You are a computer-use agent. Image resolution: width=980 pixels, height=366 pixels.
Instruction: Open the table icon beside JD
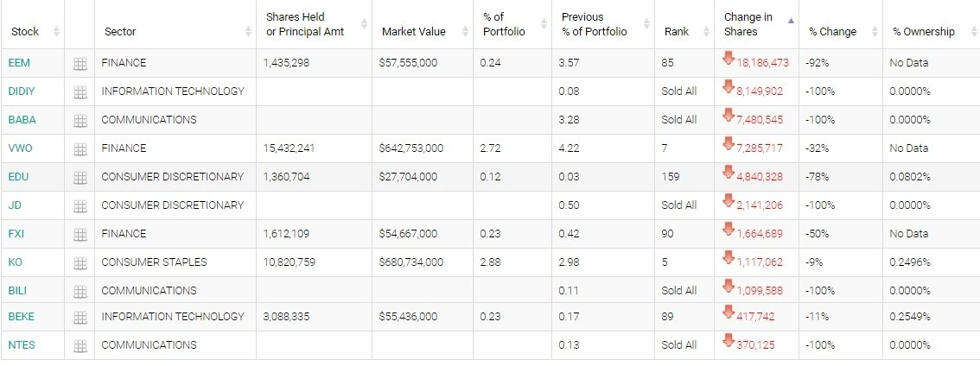click(x=80, y=205)
